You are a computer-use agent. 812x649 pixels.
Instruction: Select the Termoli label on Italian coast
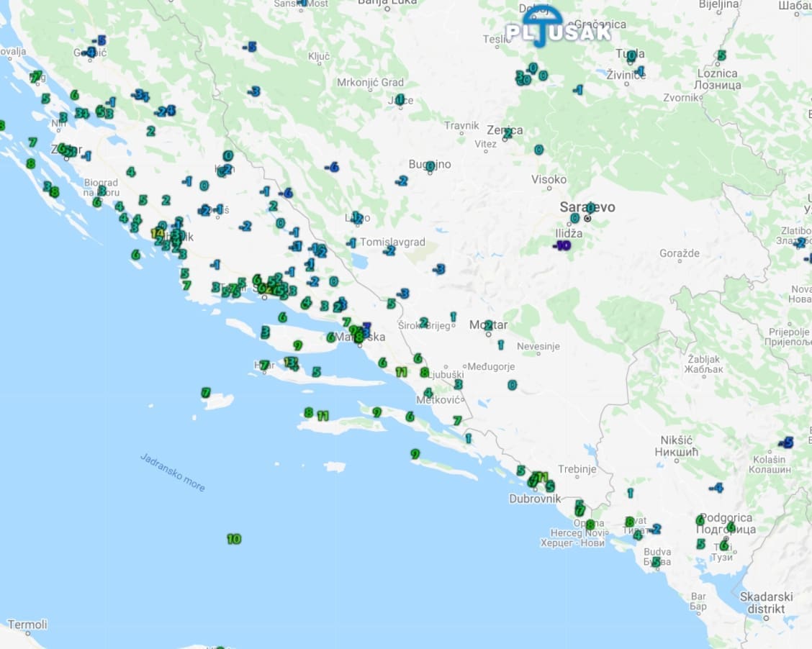coord(27,625)
